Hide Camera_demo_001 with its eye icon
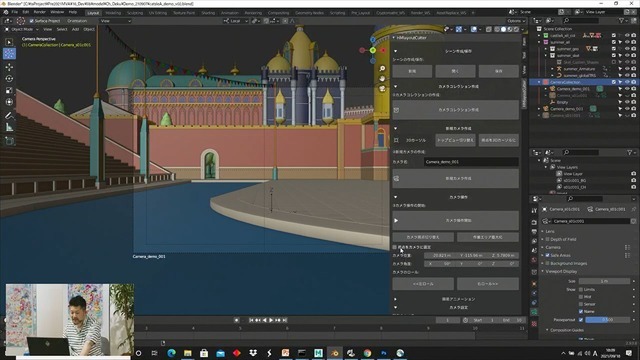The image size is (640, 360). click(627, 89)
